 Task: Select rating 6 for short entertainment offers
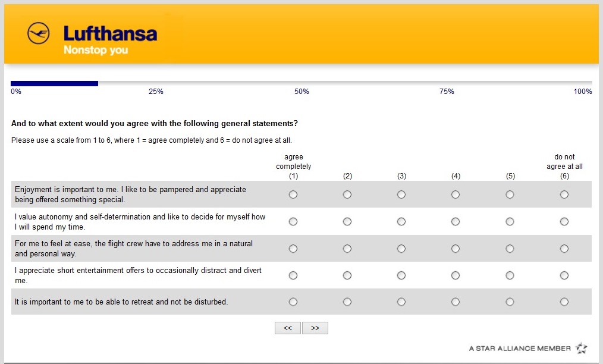coord(564,275)
